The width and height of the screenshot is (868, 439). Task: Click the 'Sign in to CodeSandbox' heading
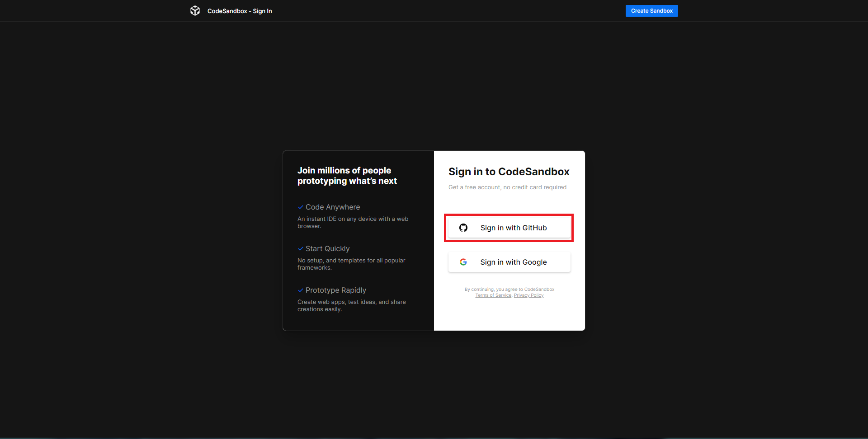point(509,172)
